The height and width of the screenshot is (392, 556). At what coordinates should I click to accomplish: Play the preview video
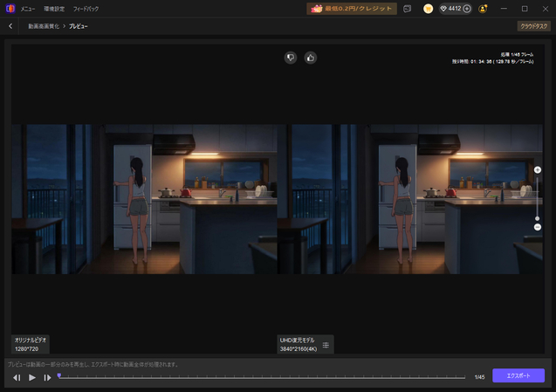point(32,377)
